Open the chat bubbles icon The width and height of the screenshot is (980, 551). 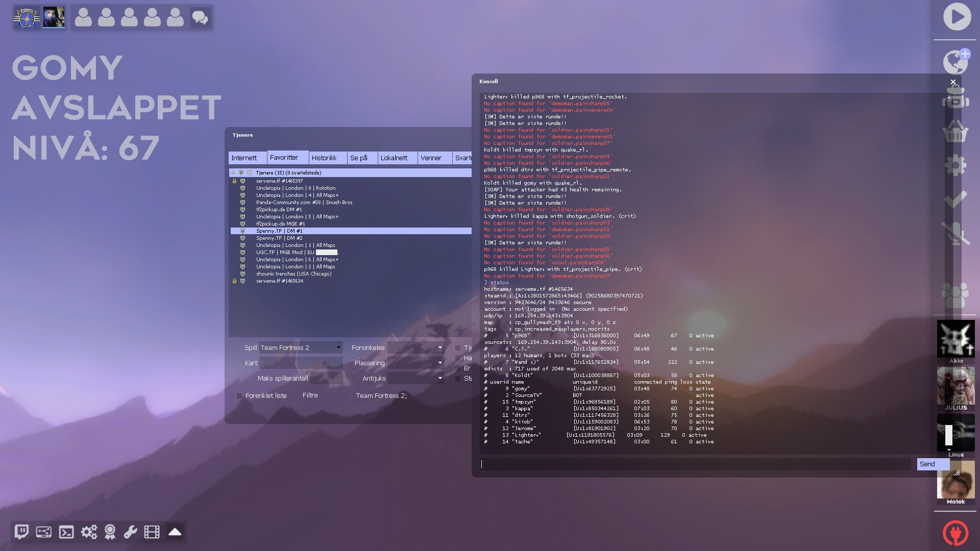click(x=200, y=18)
